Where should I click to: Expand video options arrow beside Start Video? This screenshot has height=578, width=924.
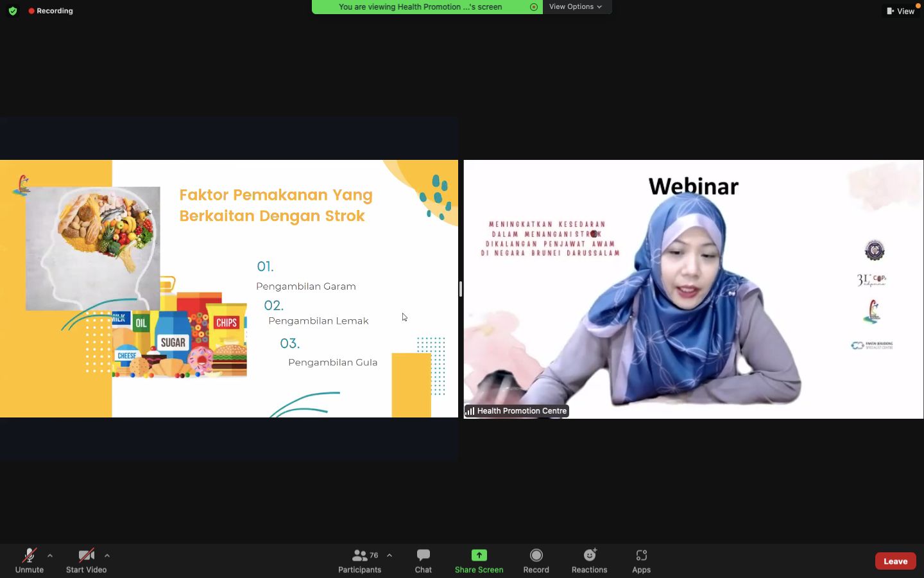[107, 556]
